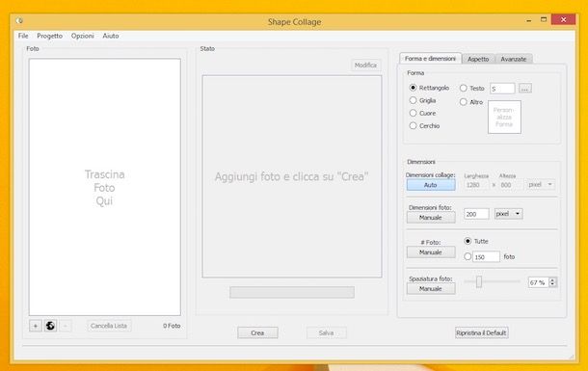Click the '0 Foto' count label

coord(172,326)
